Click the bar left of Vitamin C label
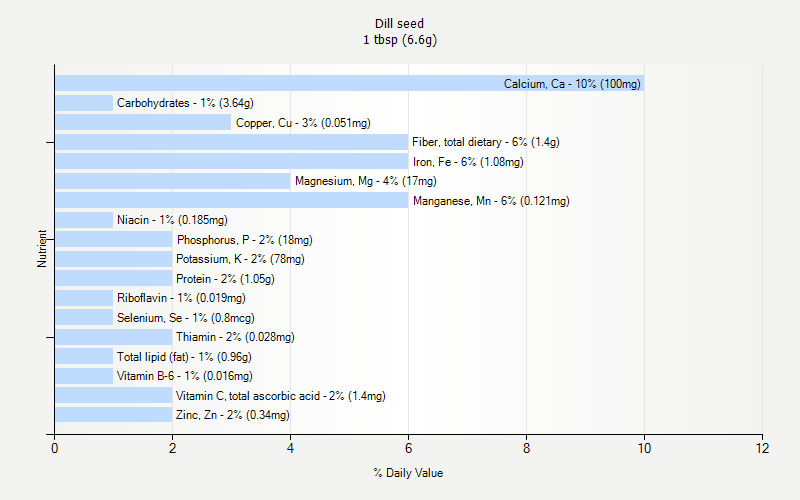The width and height of the screenshot is (800, 500). pos(114,395)
